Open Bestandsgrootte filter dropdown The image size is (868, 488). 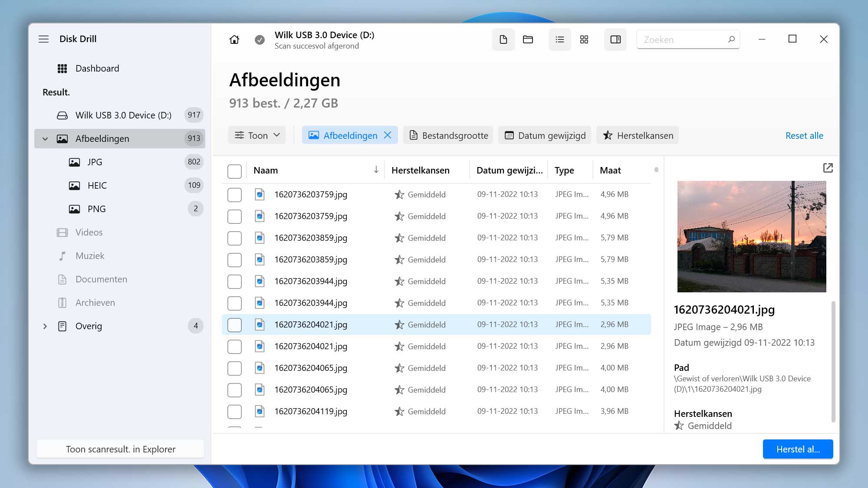(448, 135)
